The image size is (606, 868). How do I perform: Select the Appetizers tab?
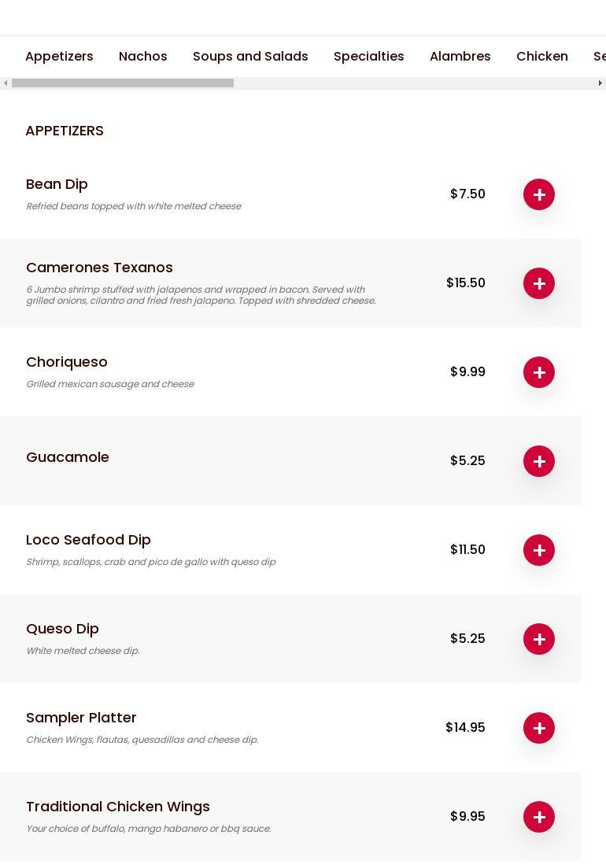click(59, 57)
